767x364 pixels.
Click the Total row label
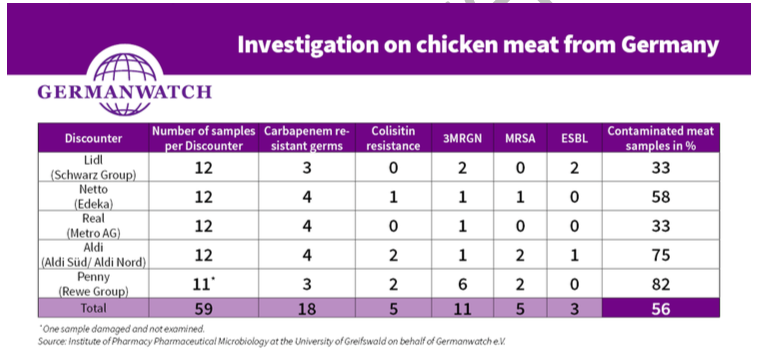(93, 308)
